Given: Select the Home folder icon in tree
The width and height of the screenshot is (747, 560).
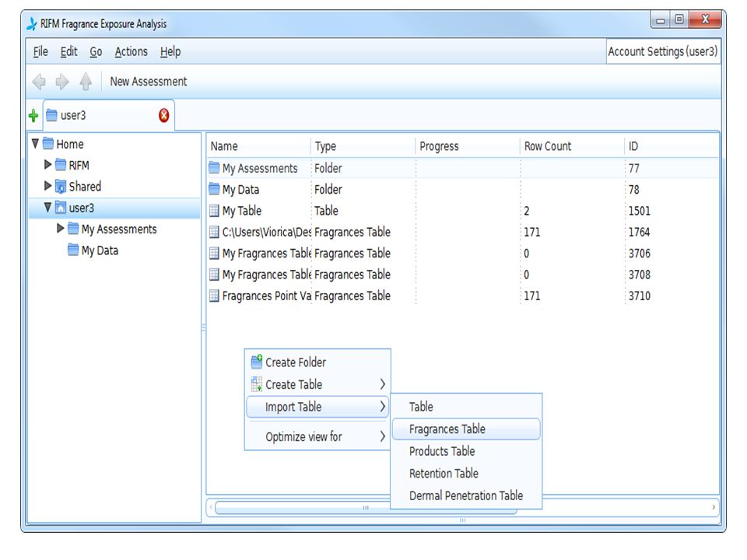Looking at the screenshot, I should point(48,143).
